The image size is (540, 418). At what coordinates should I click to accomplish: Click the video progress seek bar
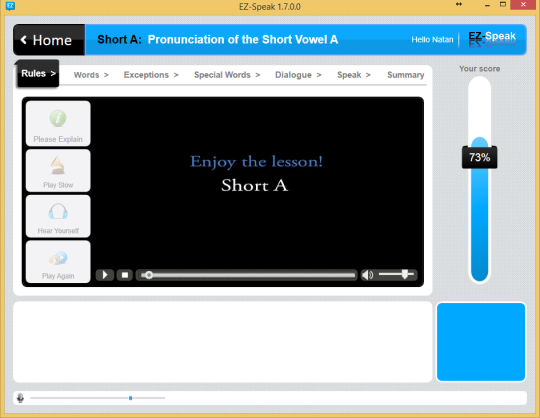tap(247, 275)
